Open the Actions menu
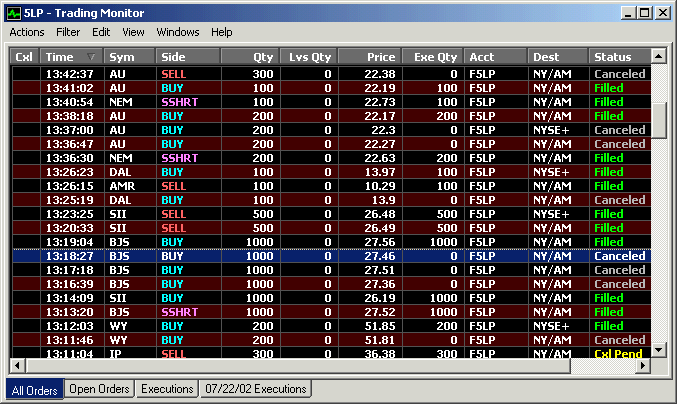 tap(27, 32)
